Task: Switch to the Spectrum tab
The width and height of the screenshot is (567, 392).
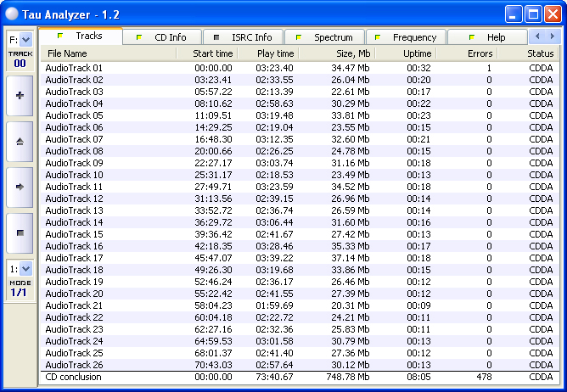Action: pos(326,37)
